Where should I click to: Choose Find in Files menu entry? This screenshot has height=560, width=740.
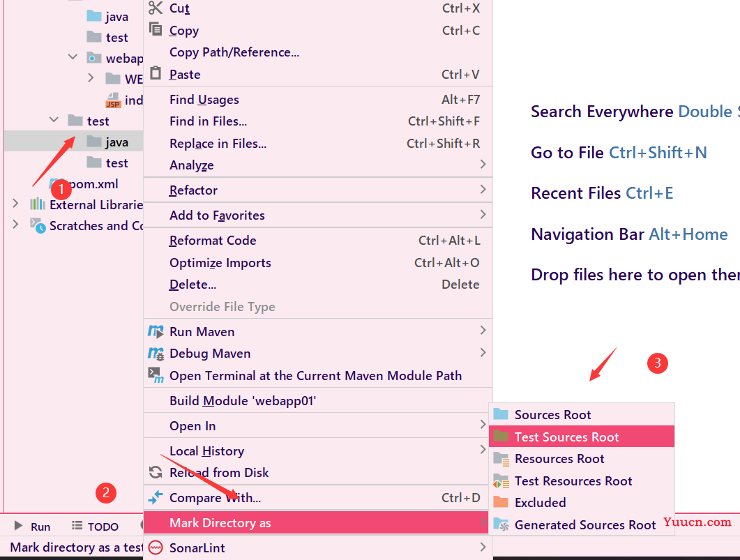click(317, 121)
